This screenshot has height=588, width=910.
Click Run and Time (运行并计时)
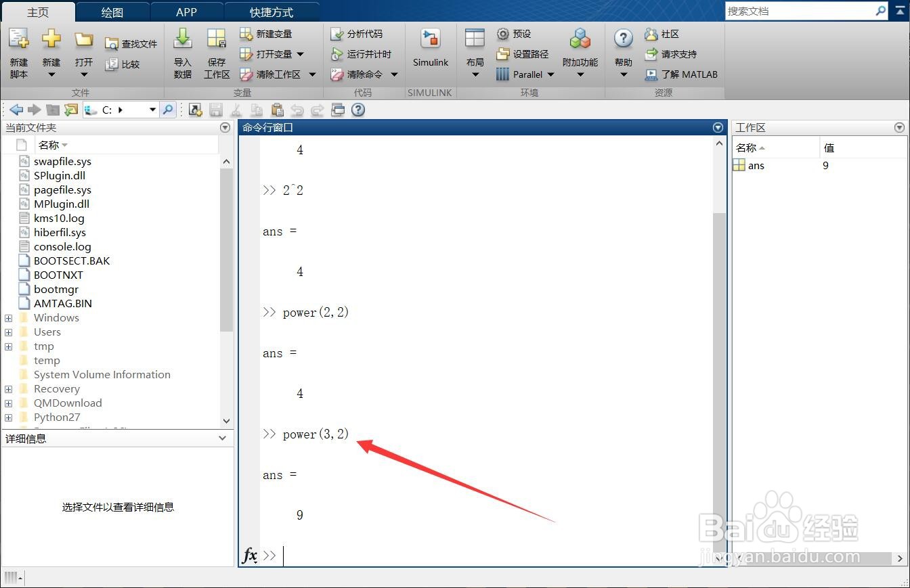(361, 54)
